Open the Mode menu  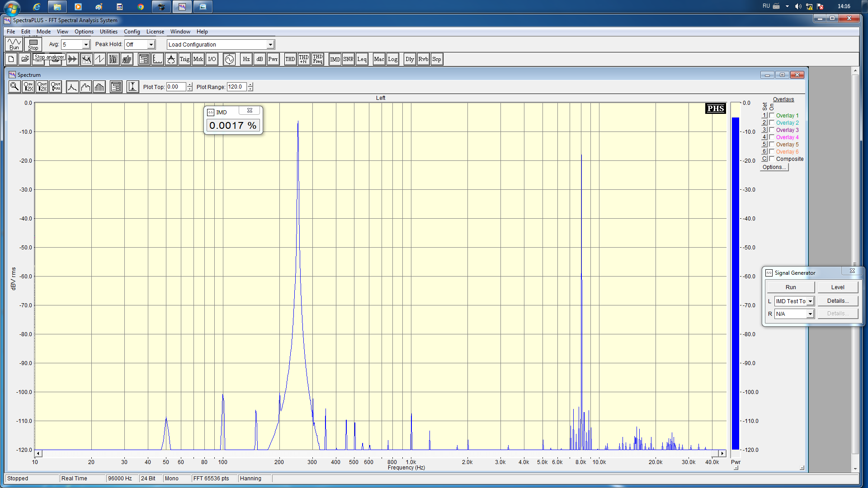43,32
